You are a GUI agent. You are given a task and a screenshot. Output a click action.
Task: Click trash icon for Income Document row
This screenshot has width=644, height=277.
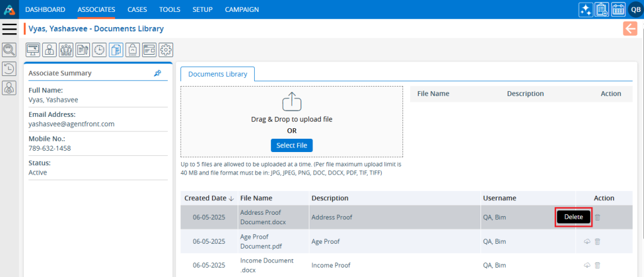tap(597, 265)
